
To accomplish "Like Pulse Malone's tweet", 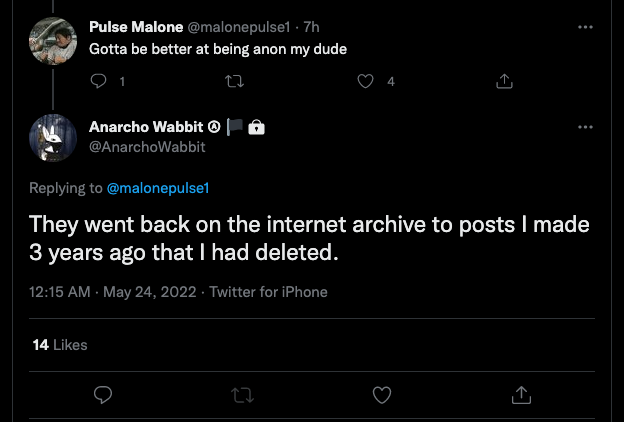I will pyautogui.click(x=367, y=81).
